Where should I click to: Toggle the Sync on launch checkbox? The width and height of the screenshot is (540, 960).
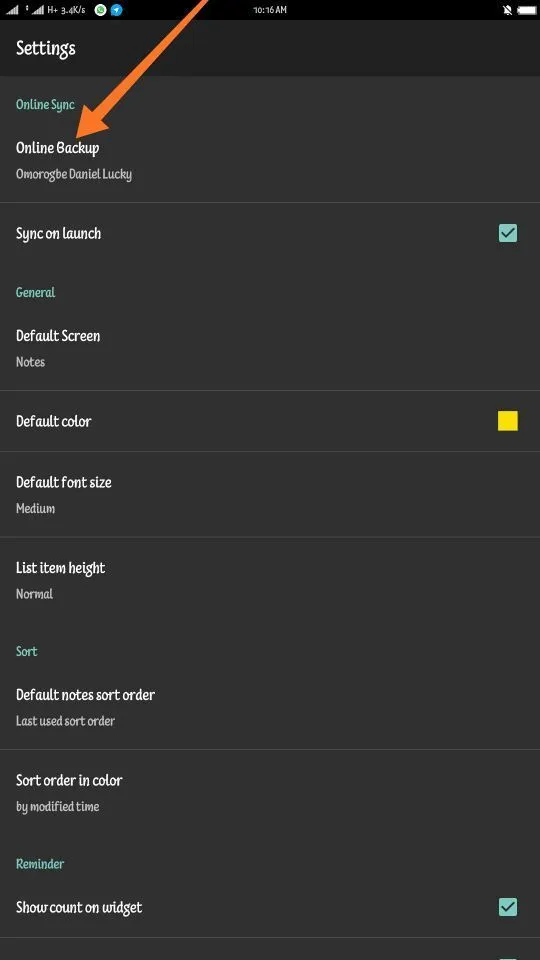pos(508,233)
